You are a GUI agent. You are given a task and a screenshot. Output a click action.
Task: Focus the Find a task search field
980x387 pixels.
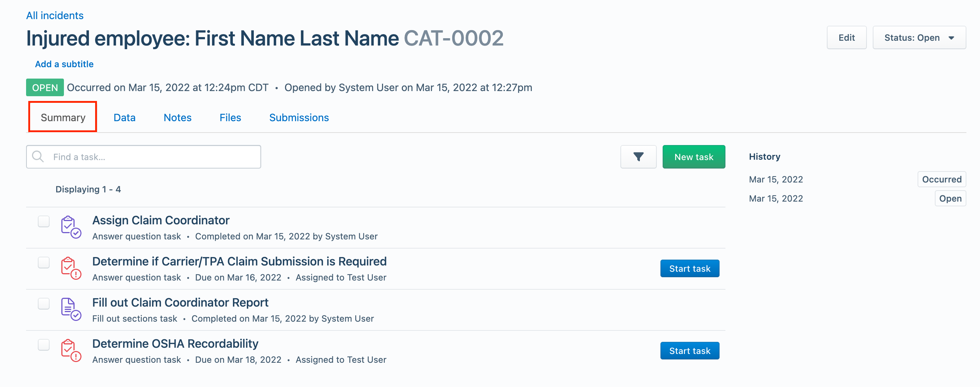click(x=143, y=157)
